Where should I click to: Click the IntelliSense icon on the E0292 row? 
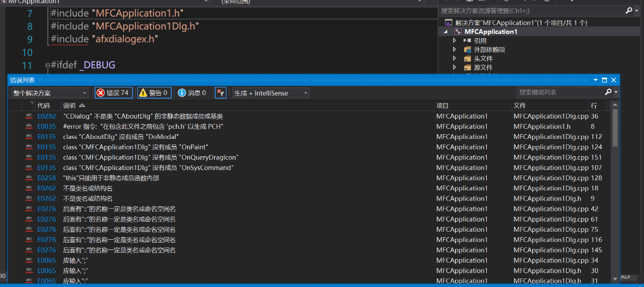[x=29, y=116]
